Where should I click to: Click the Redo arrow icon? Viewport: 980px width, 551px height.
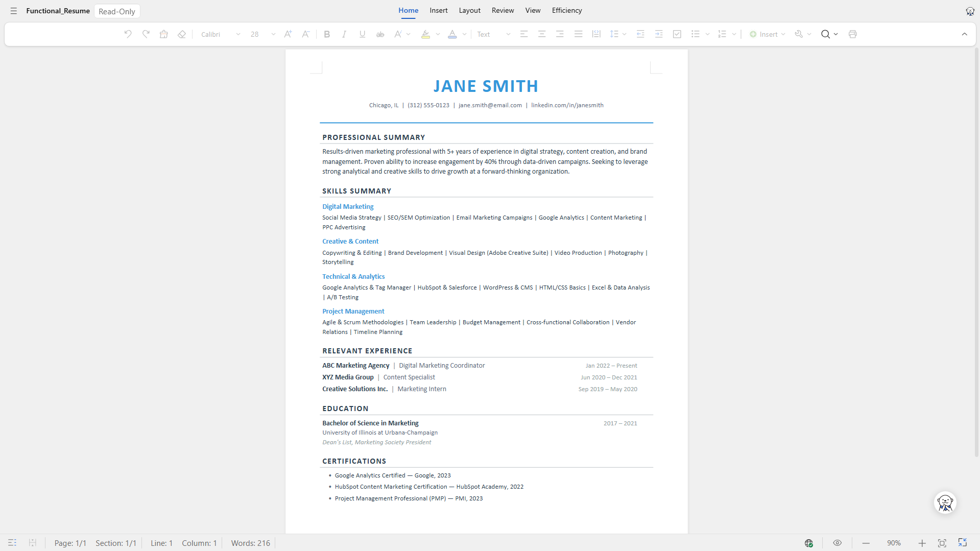146,34
